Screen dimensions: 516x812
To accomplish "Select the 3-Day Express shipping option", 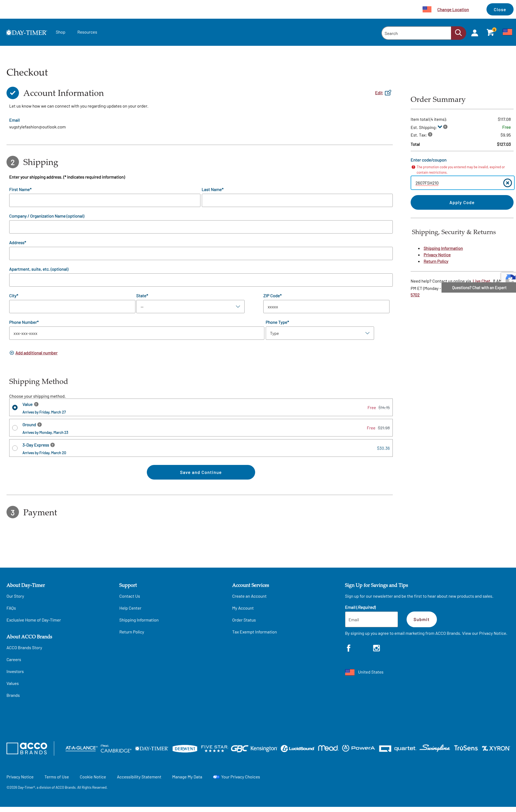I will [x=15, y=448].
